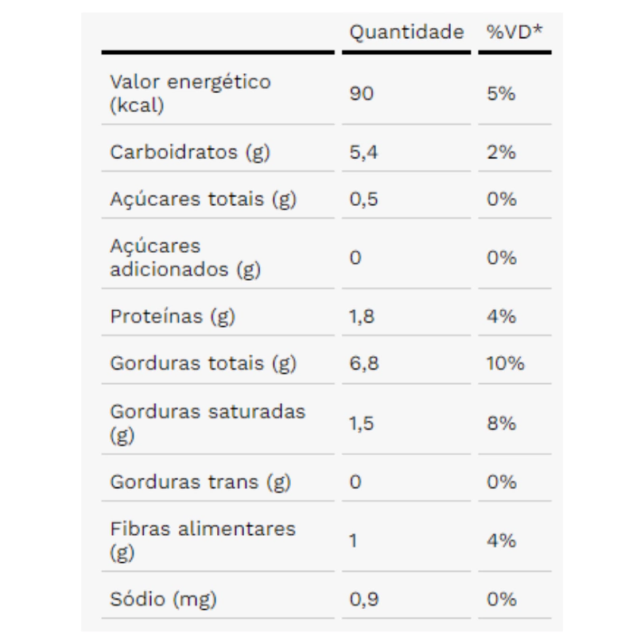Click the 5,4 carboidratos quantity
The height and width of the screenshot is (644, 644).
(363, 153)
